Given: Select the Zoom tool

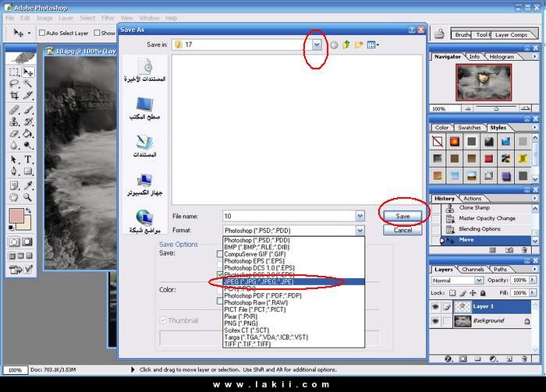Looking at the screenshot, I should [x=28, y=198].
